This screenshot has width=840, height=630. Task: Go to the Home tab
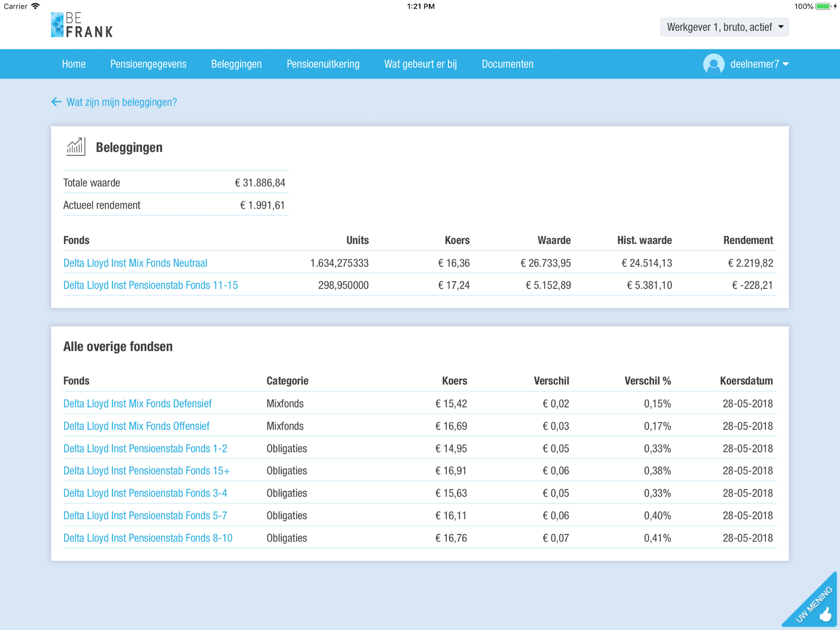(74, 64)
